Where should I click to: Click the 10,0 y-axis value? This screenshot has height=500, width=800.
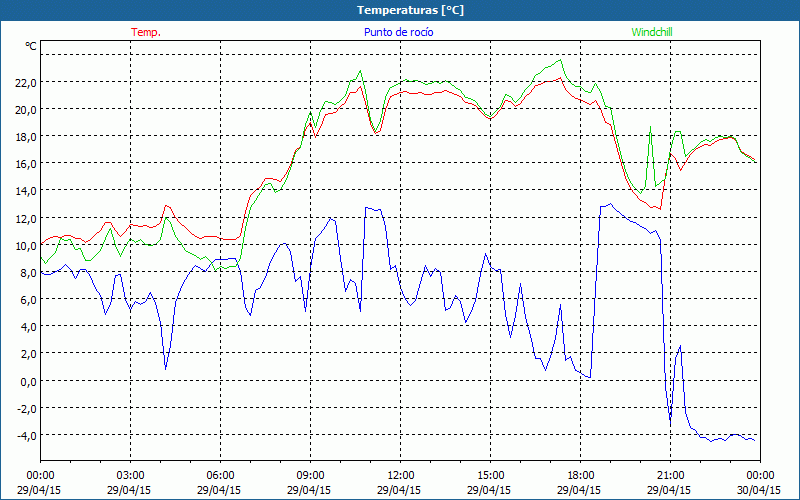tap(26, 245)
